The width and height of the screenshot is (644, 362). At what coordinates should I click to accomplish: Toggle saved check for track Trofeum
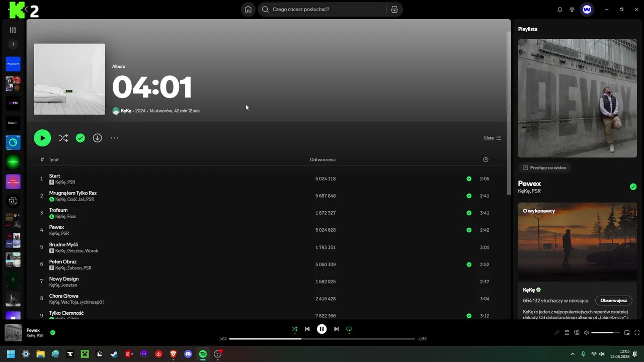[x=469, y=213]
